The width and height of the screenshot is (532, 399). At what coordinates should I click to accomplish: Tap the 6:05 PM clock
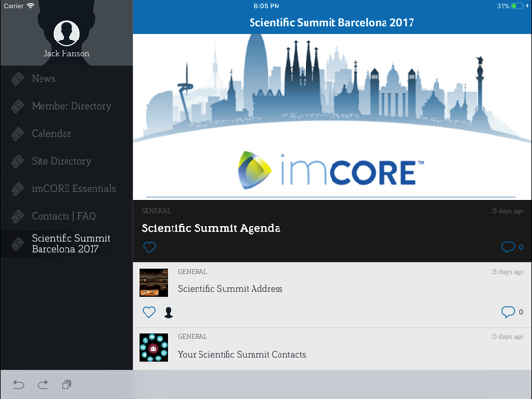[267, 6]
